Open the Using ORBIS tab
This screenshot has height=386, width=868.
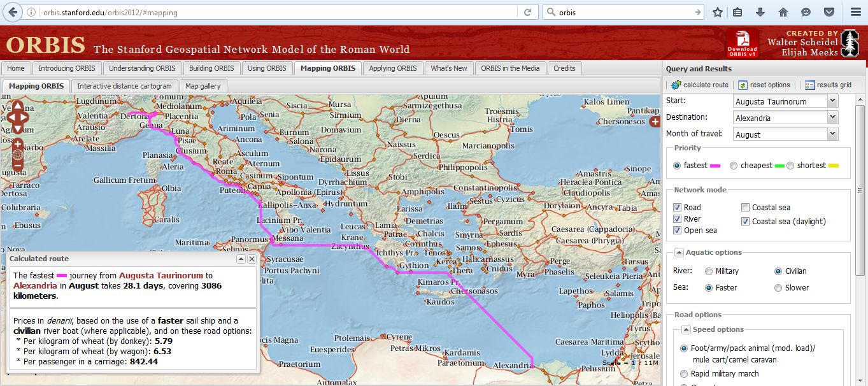(267, 68)
